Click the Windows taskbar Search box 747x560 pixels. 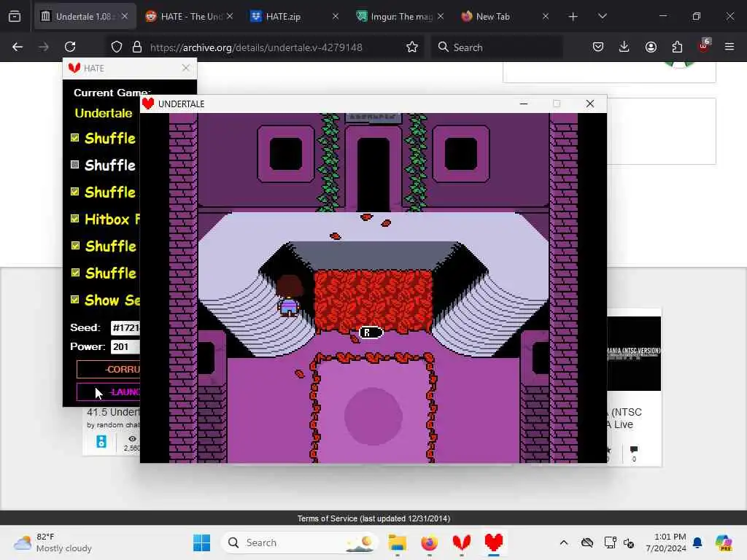(299, 542)
